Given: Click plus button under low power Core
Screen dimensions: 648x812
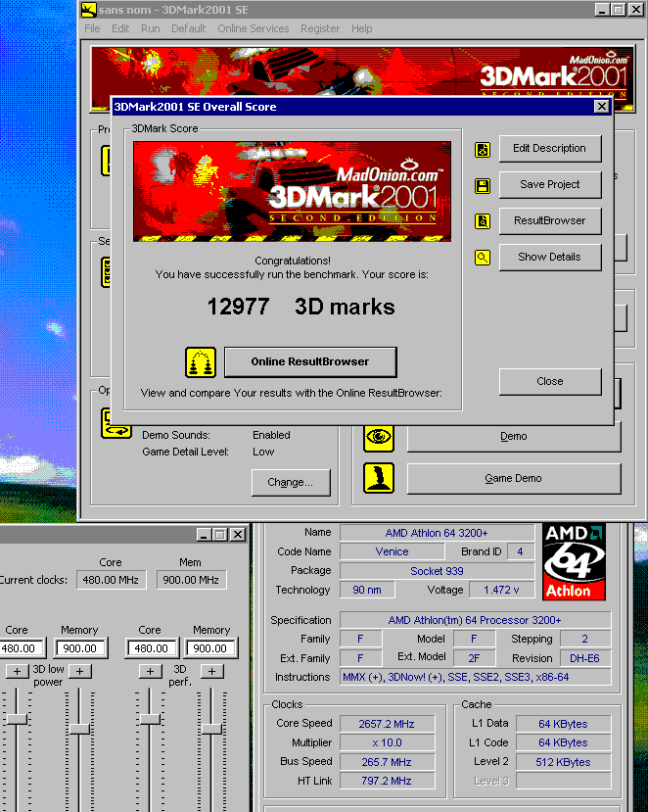Looking at the screenshot, I should point(17,671).
